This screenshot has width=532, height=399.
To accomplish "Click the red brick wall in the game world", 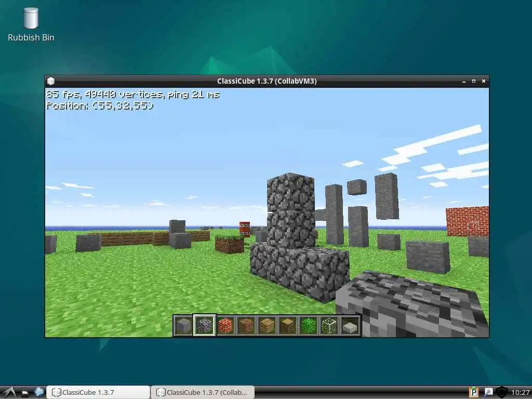I will click(x=468, y=221).
